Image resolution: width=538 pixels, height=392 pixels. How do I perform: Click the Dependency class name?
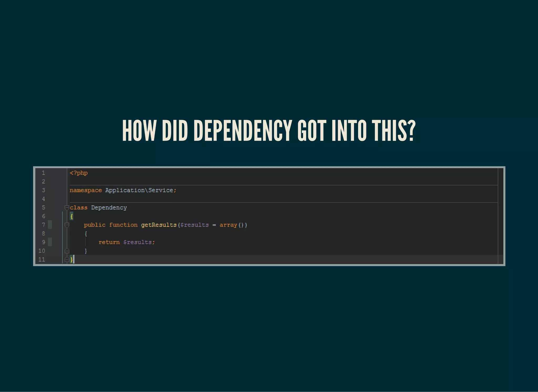point(109,208)
